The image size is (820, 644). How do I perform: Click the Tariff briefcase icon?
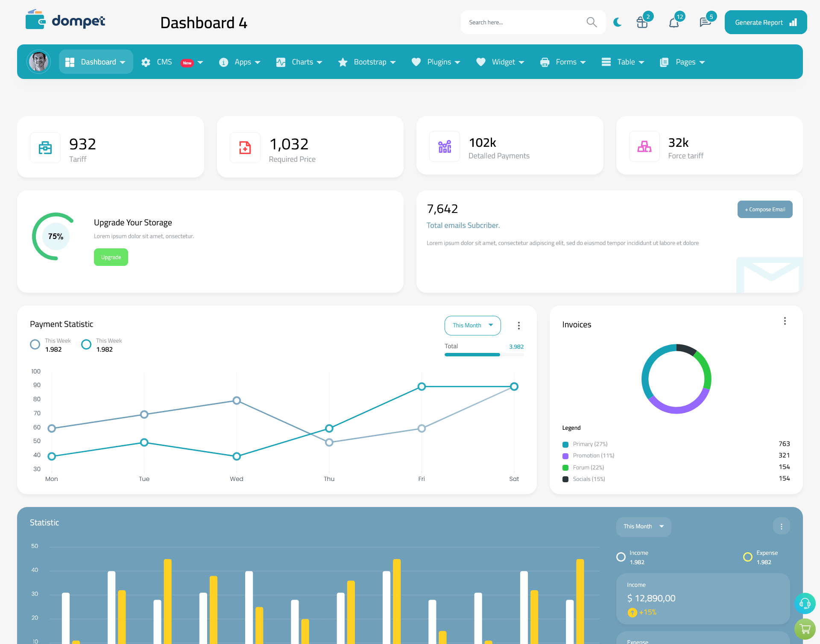click(45, 147)
